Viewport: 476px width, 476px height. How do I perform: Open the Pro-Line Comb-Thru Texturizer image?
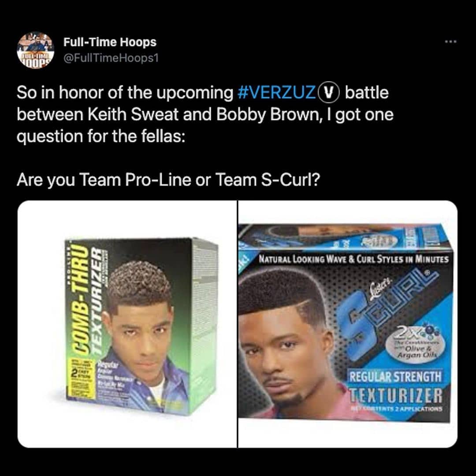[x=127, y=324]
